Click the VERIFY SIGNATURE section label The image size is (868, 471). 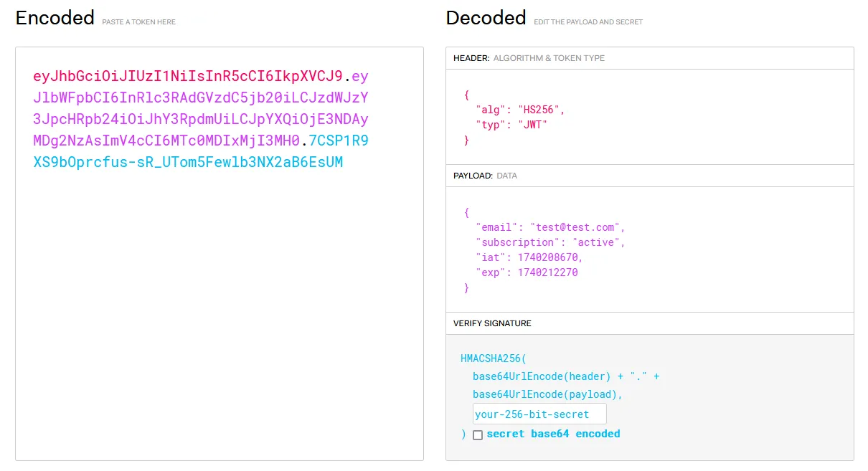(x=492, y=323)
